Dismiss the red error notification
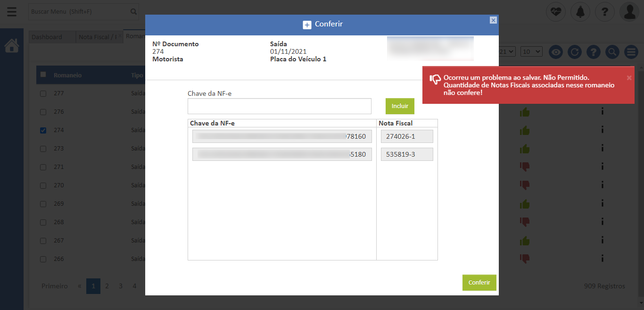This screenshot has width=644, height=310. click(629, 78)
